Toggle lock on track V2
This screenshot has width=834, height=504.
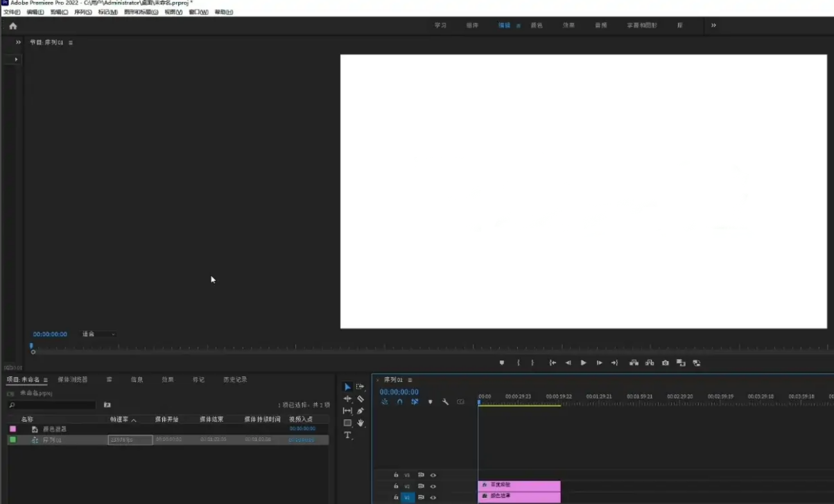click(x=396, y=486)
